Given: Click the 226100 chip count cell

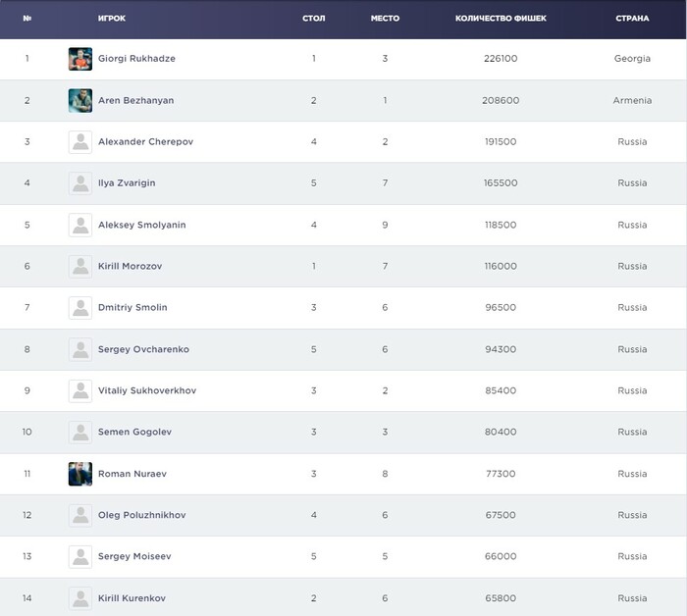Looking at the screenshot, I should [x=501, y=59].
